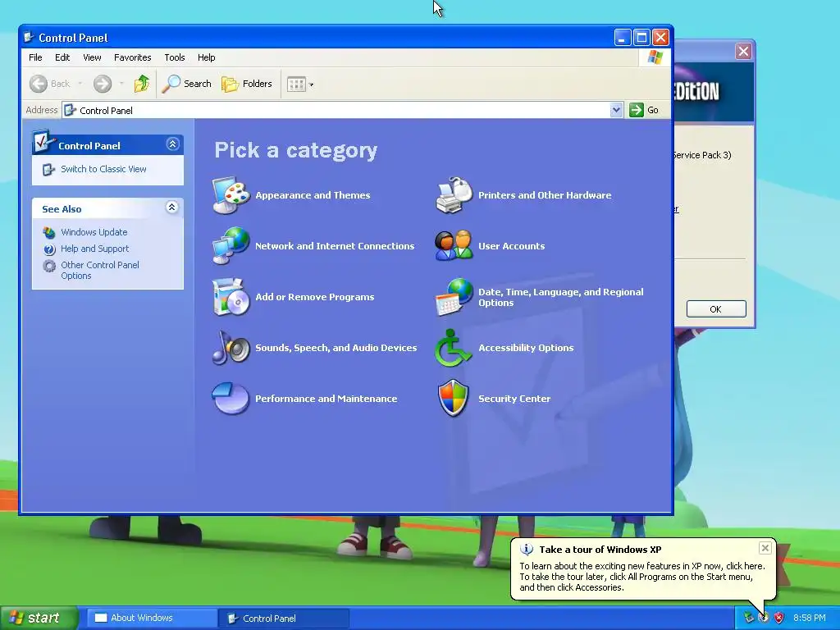840x630 pixels.
Task: Open User Accounts people icon
Action: [454, 246]
